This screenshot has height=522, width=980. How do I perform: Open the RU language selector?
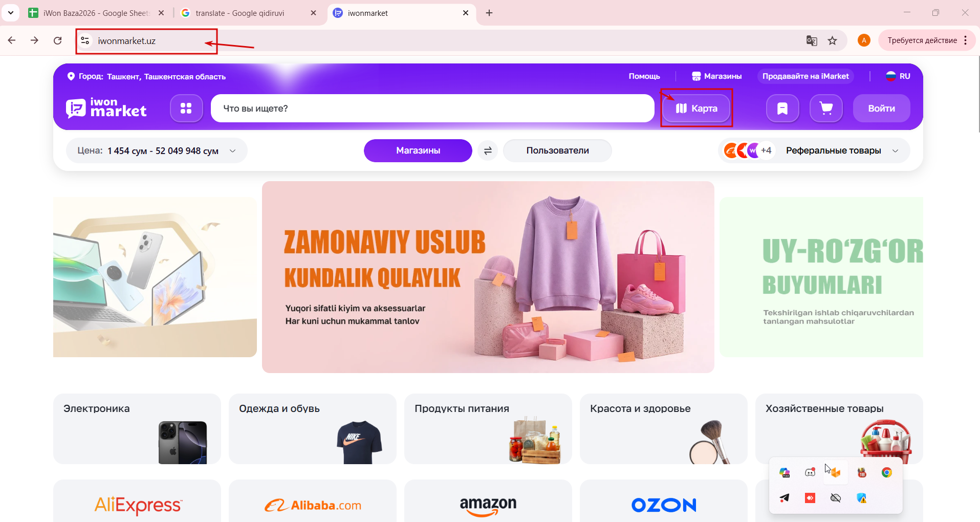898,76
